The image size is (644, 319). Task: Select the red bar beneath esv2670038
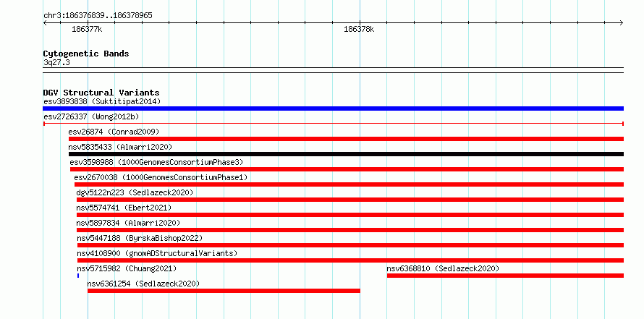coord(349,184)
